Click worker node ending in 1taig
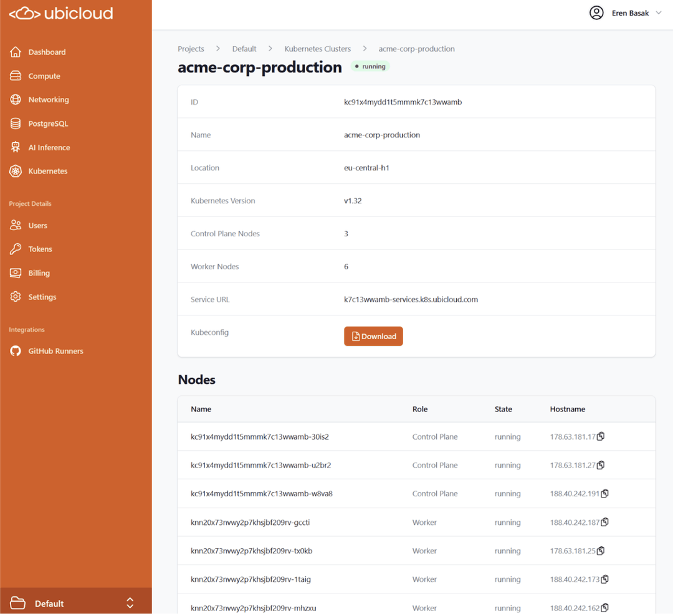The height and width of the screenshot is (616, 673). tap(251, 579)
